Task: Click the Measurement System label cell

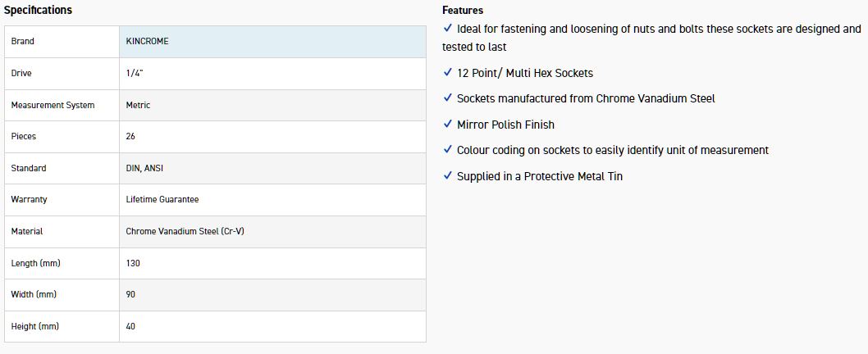Action: click(53, 105)
